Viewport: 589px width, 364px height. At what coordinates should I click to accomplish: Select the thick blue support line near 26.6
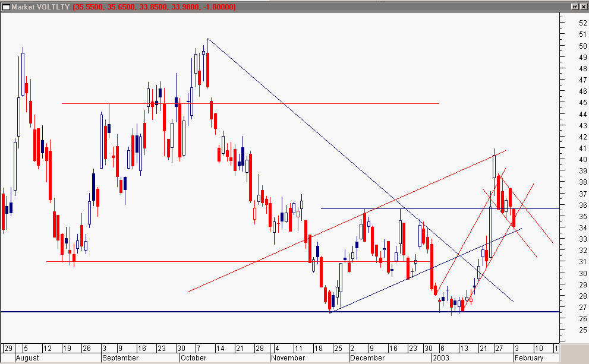(x=280, y=312)
